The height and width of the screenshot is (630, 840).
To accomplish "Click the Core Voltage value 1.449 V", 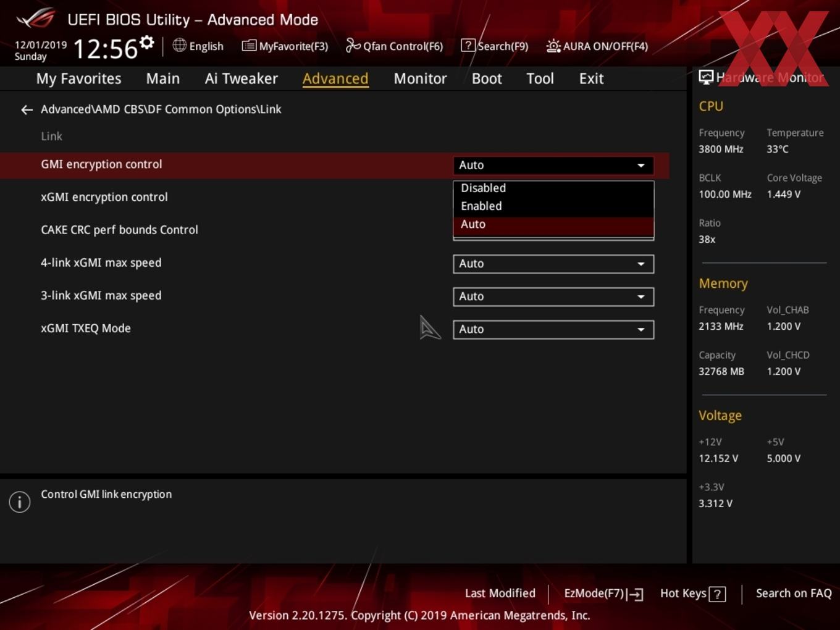I will point(783,194).
